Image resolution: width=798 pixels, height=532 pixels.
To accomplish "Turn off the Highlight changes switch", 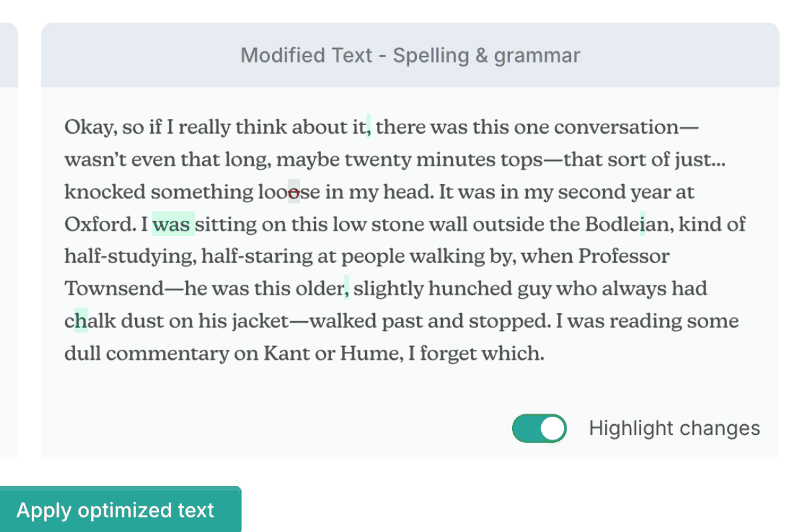I will coord(539,428).
